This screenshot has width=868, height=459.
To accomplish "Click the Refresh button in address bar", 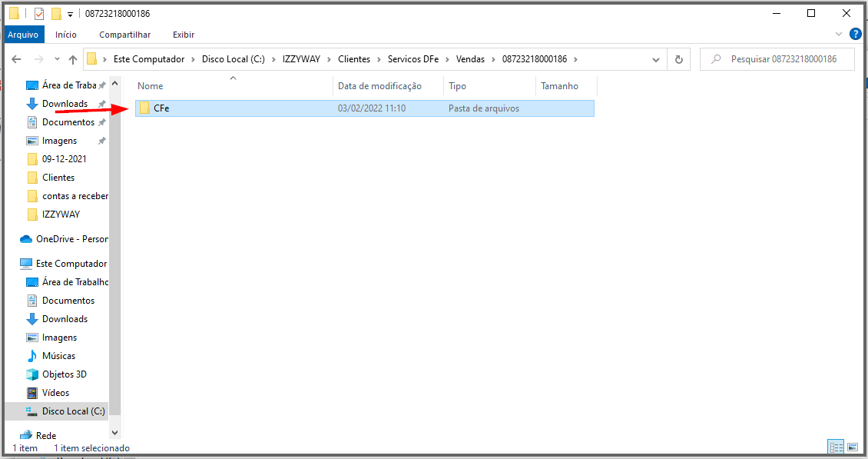I will 678,59.
